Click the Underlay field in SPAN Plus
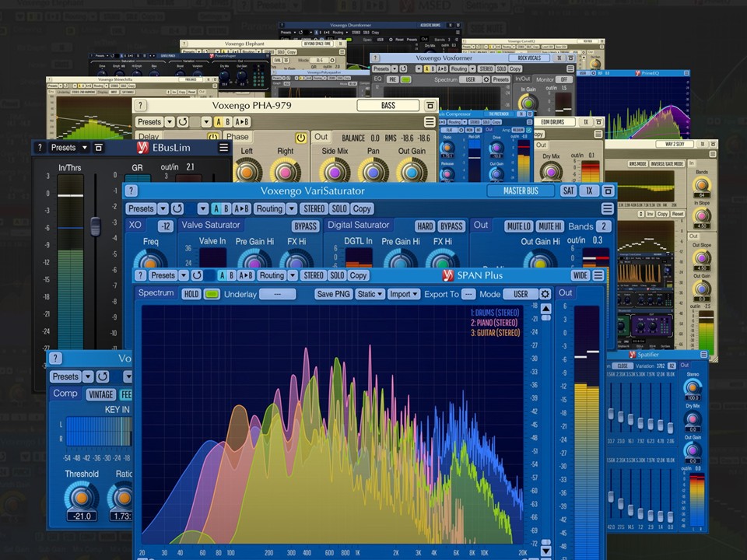This screenshot has width=747, height=560. [278, 294]
